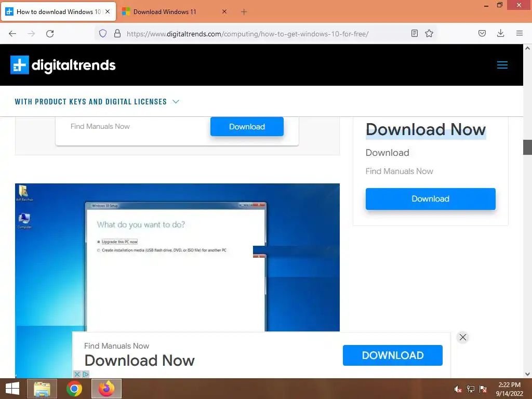Dismiss the bottom banner ad with X
The width and height of the screenshot is (532, 399).
coord(463,337)
